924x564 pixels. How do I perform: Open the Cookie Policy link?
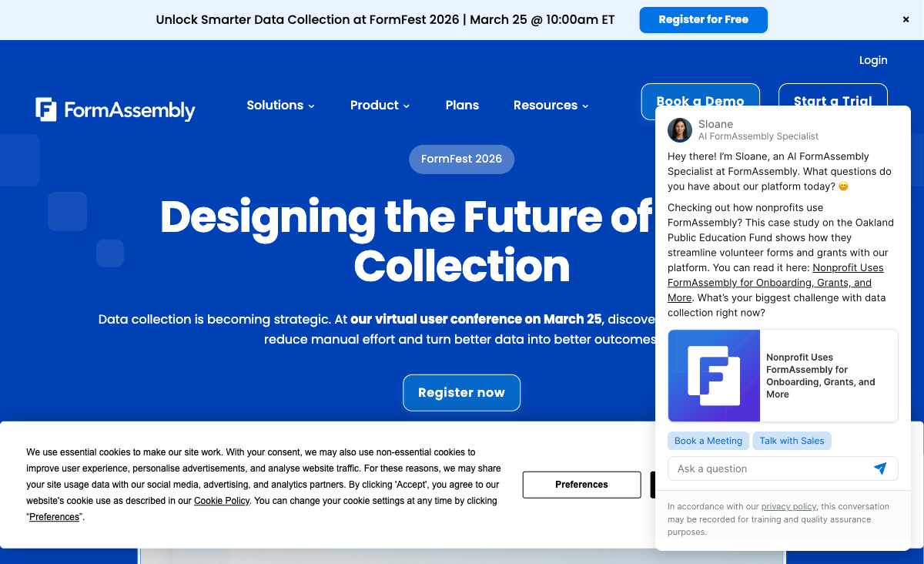click(222, 501)
